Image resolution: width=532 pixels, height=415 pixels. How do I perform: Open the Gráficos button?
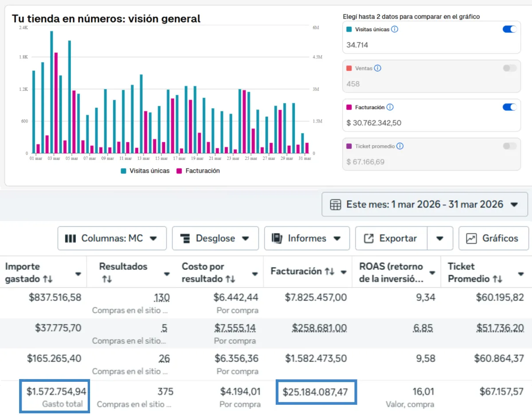[x=493, y=238]
